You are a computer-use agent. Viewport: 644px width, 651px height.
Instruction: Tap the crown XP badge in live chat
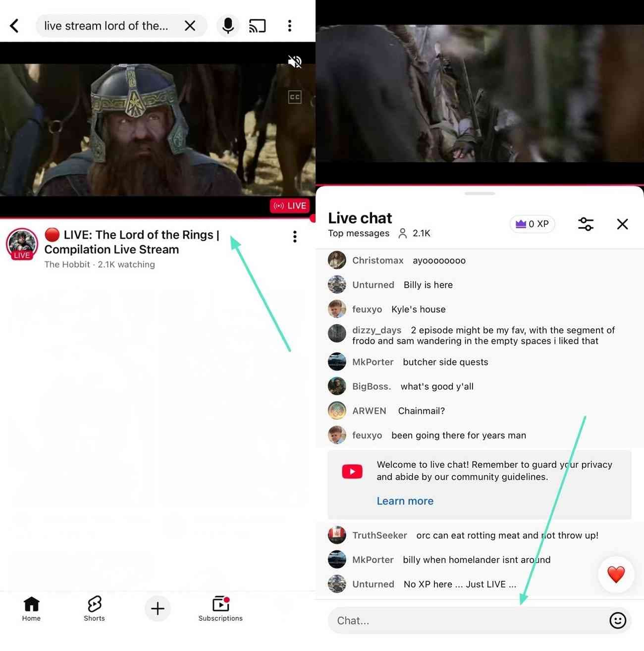click(532, 224)
